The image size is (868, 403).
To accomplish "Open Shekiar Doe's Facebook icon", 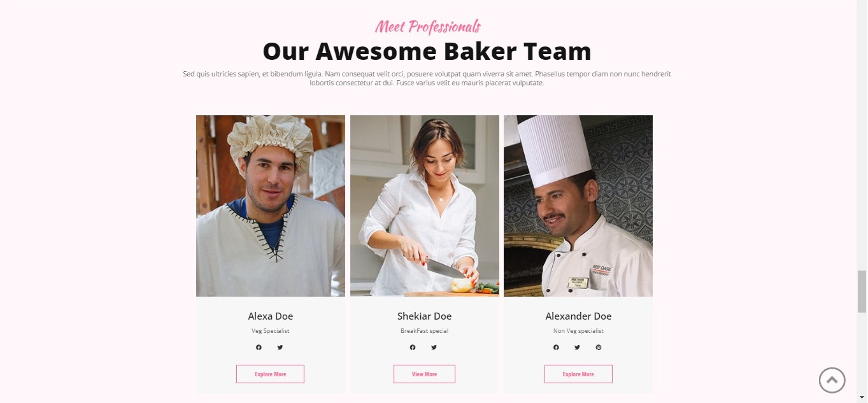I will 413,348.
